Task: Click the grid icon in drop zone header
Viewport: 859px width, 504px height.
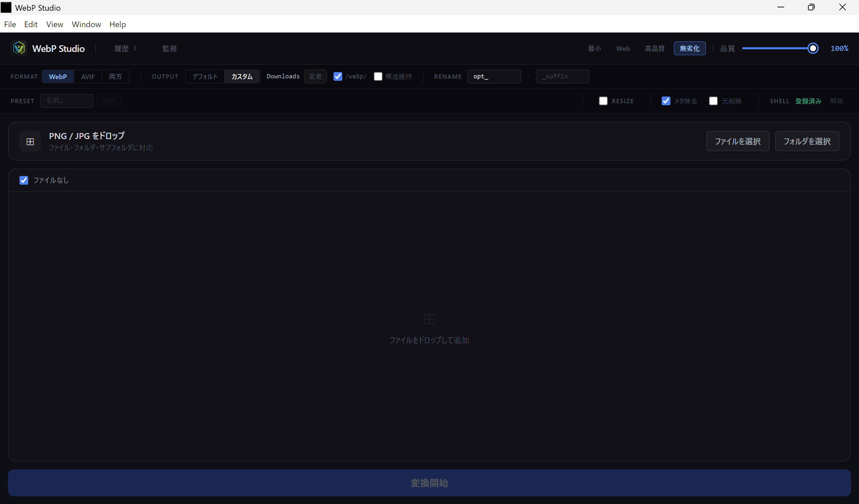Action: click(x=30, y=141)
